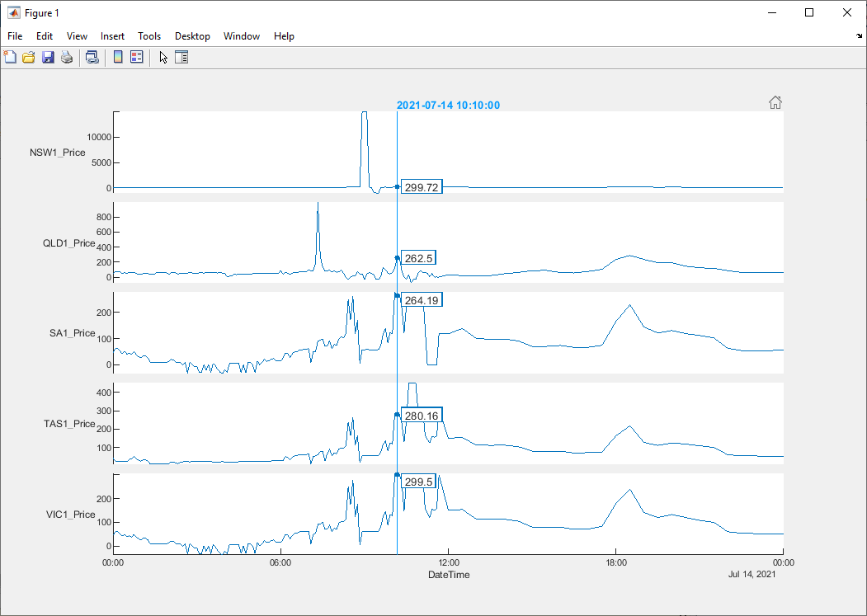
Task: Click the 12:00 x-axis tick label
Action: point(449,562)
